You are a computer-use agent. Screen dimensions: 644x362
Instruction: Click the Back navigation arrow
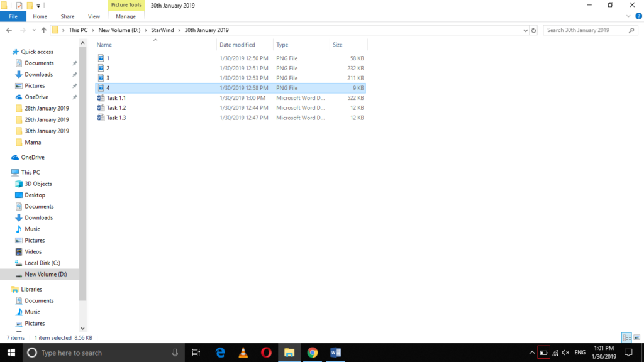[x=9, y=30]
